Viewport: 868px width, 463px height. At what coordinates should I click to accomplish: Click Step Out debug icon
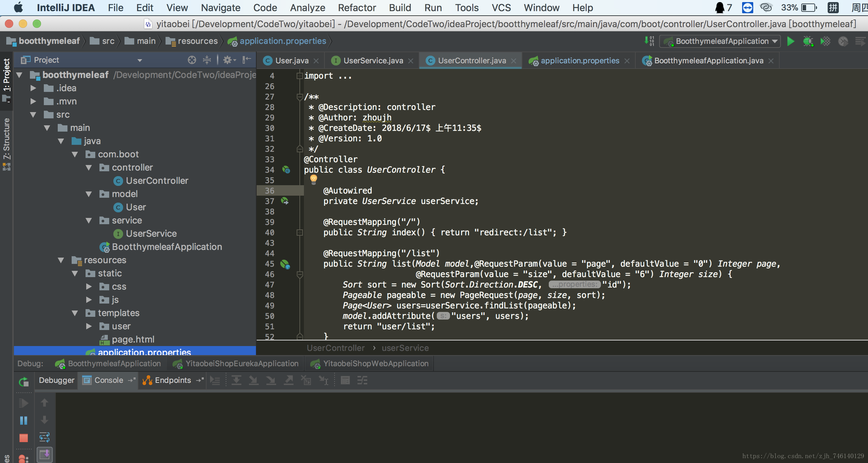289,380
